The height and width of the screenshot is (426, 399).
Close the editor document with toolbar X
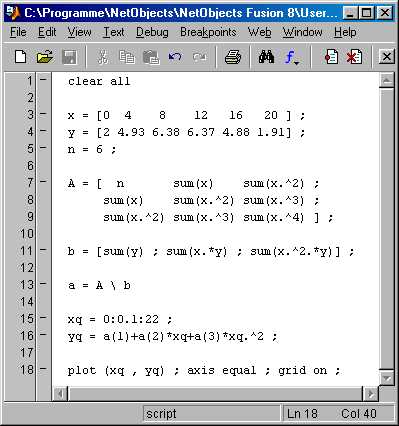(387, 57)
